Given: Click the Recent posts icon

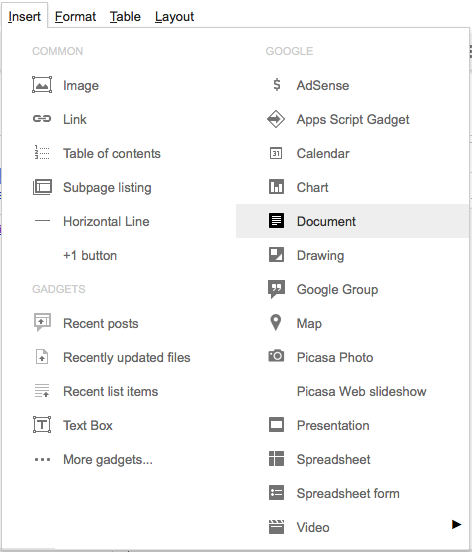Looking at the screenshot, I should (x=42, y=322).
